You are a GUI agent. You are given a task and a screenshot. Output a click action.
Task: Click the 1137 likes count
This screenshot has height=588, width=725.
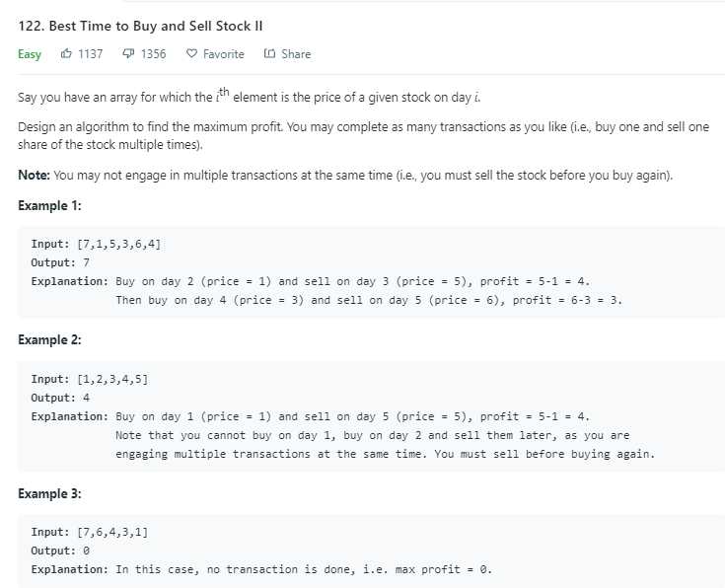[x=90, y=54]
